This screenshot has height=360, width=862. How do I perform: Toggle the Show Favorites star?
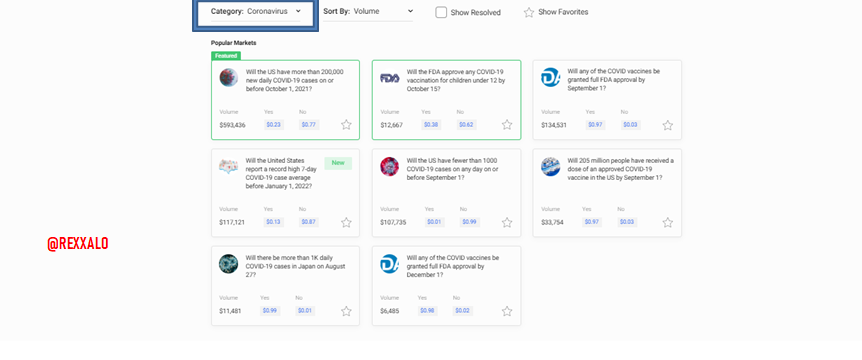click(x=529, y=12)
